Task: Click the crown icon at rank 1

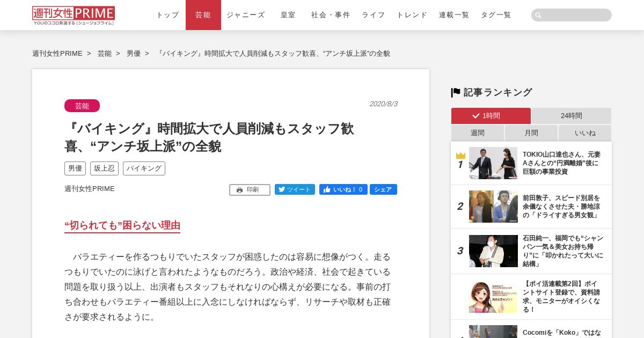Action: tap(460, 156)
